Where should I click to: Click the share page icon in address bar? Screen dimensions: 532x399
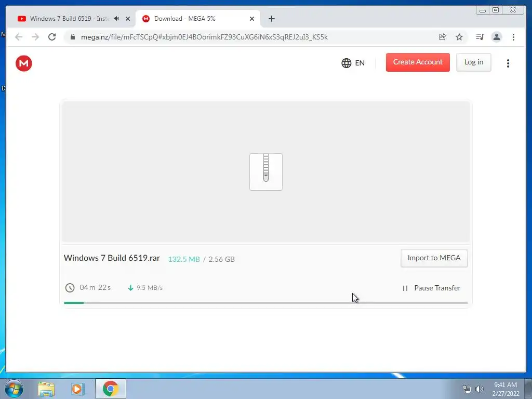coord(443,37)
